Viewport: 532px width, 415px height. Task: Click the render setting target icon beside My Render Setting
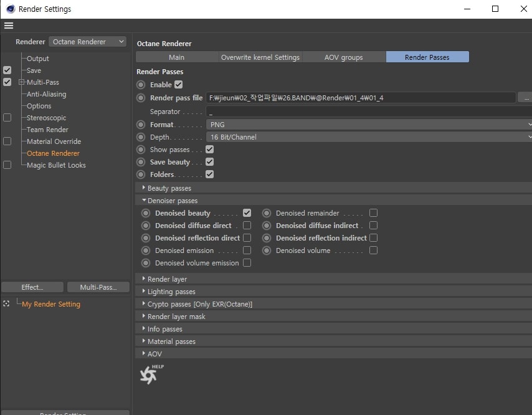pyautogui.click(x=6, y=303)
